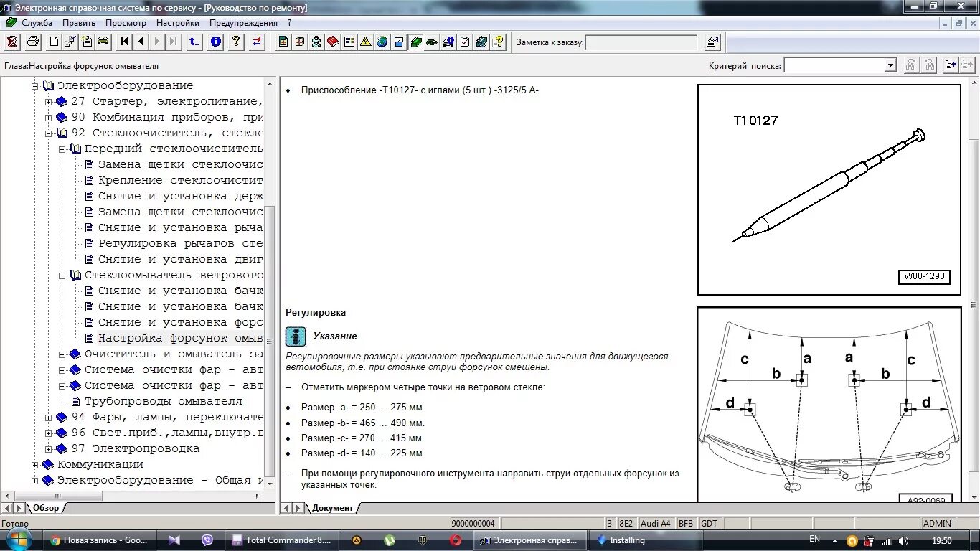Open the Критерий поиска dropdown list

890,65
